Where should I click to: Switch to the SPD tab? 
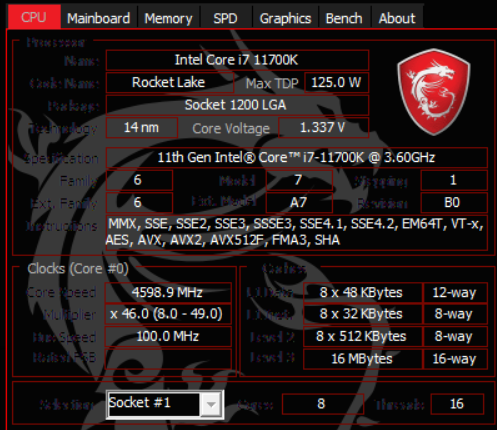(225, 18)
